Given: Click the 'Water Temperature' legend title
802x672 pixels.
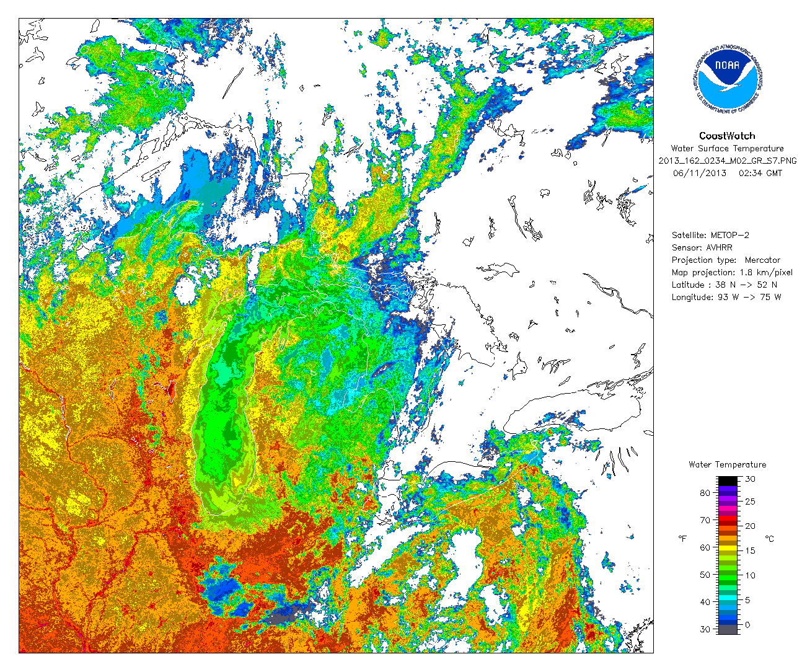Looking at the screenshot, I should pos(728,464).
